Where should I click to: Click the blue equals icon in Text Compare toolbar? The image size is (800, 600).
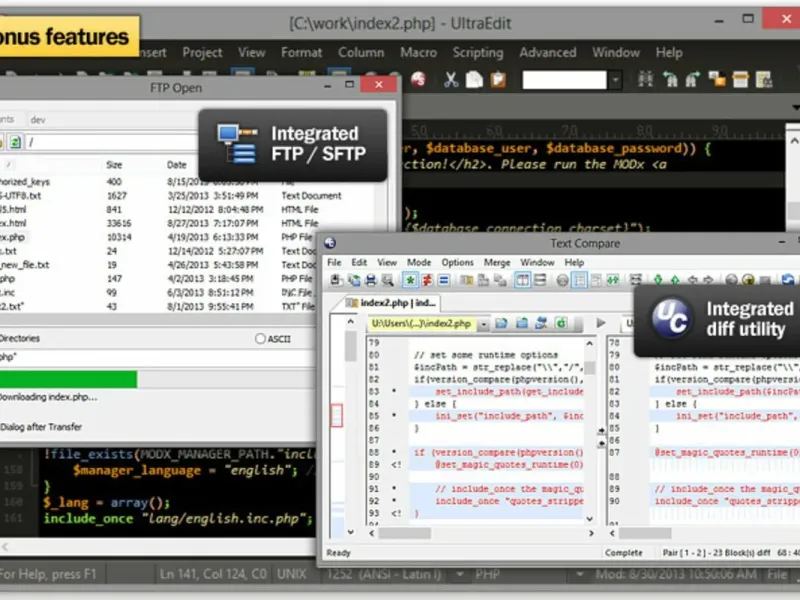click(x=444, y=281)
